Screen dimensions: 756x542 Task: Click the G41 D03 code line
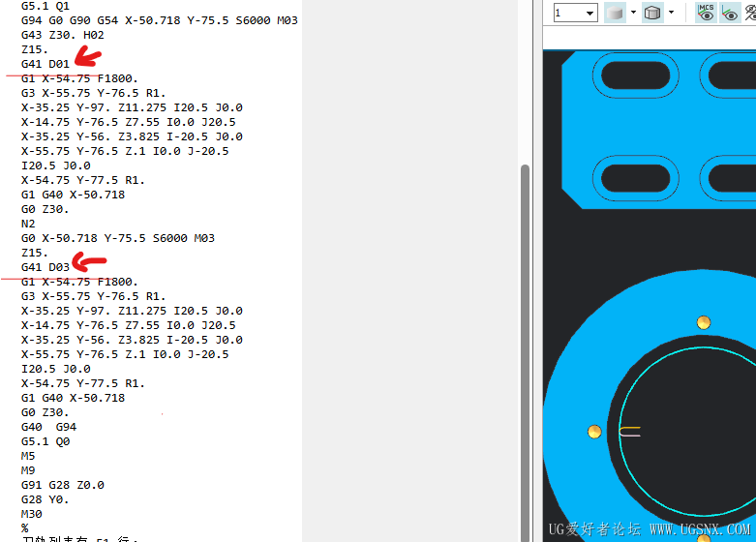pos(45,267)
